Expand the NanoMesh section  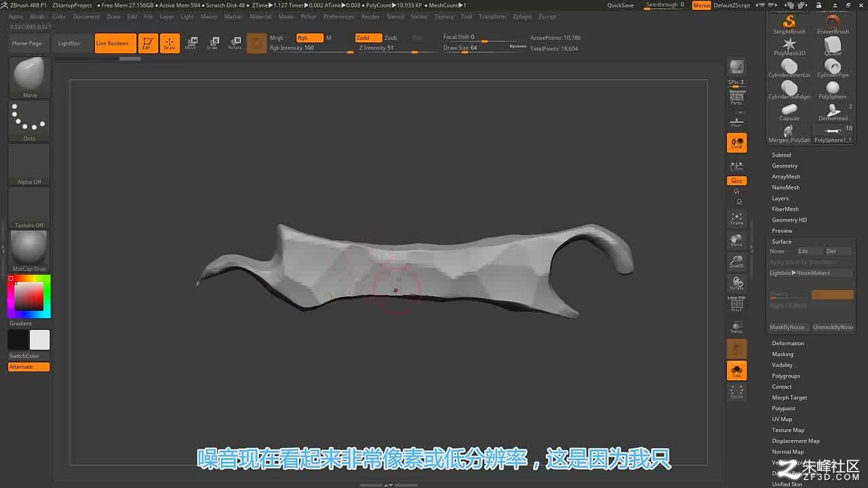(x=785, y=188)
